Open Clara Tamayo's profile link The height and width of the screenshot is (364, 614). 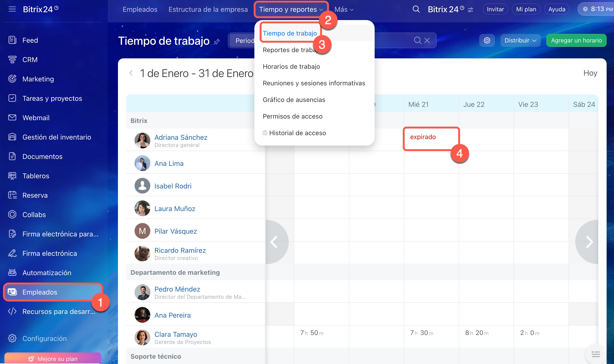click(175, 334)
